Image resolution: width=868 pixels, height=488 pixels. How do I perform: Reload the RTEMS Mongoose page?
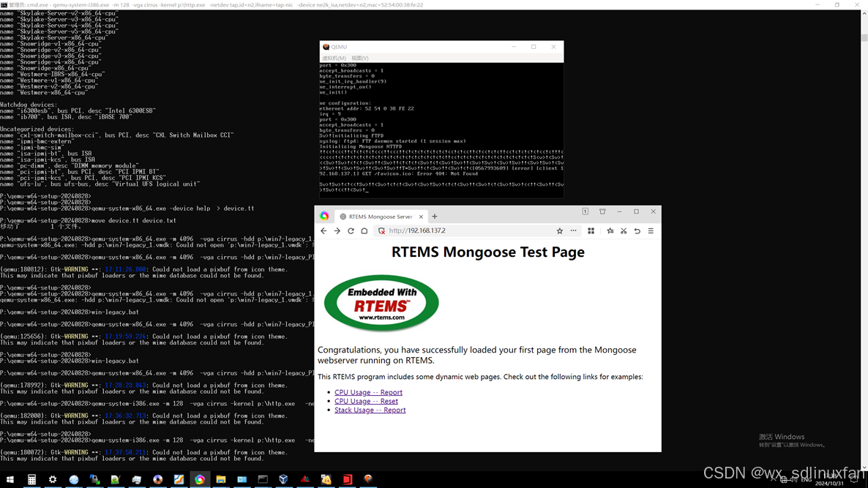coord(351,230)
